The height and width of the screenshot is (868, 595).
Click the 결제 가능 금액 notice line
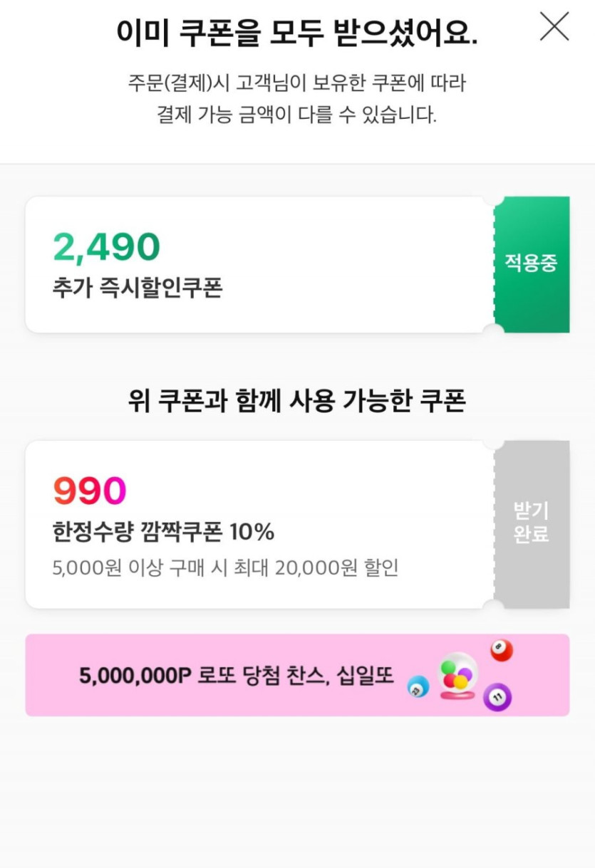point(296,115)
